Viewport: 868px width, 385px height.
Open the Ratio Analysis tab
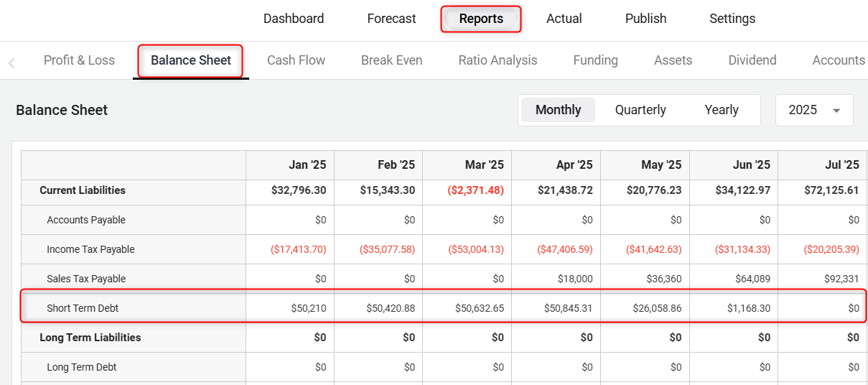click(498, 60)
